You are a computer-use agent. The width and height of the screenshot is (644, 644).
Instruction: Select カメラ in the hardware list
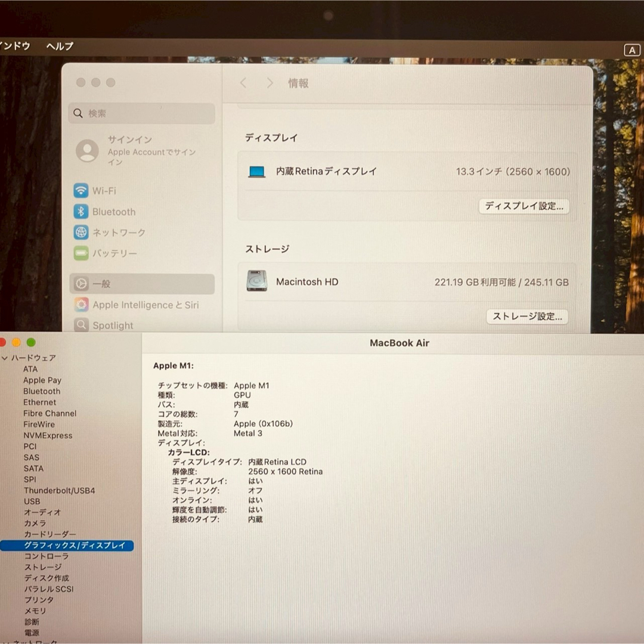click(x=35, y=524)
